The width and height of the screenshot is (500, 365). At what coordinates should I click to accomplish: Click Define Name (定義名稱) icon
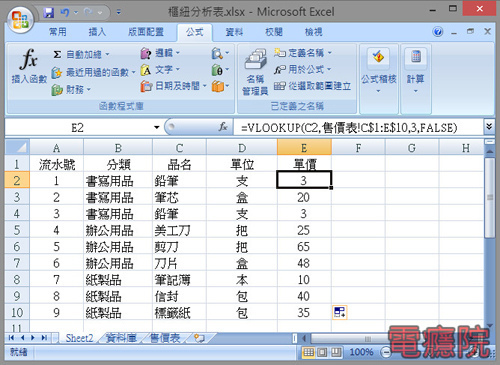tap(279, 53)
